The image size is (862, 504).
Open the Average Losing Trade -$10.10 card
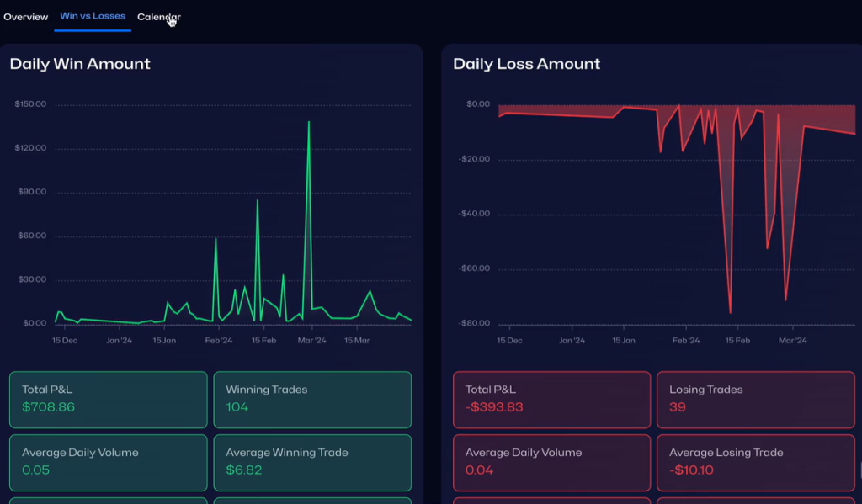(755, 461)
